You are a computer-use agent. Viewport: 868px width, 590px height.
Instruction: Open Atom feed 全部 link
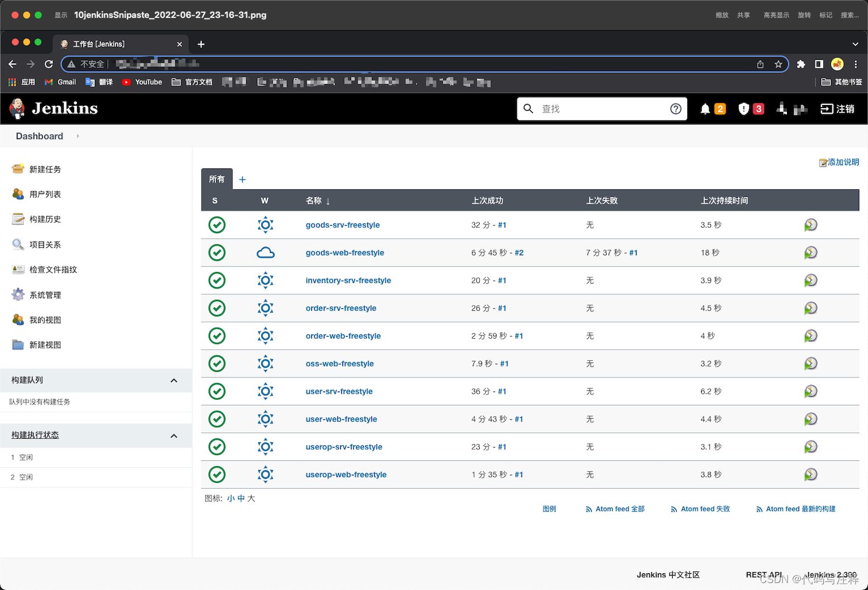click(615, 509)
